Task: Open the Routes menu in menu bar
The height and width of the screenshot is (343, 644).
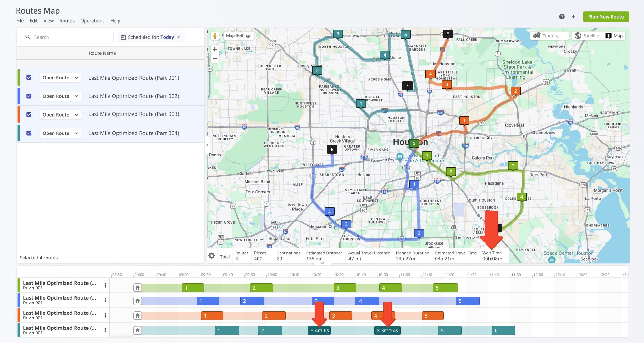Action: [66, 20]
